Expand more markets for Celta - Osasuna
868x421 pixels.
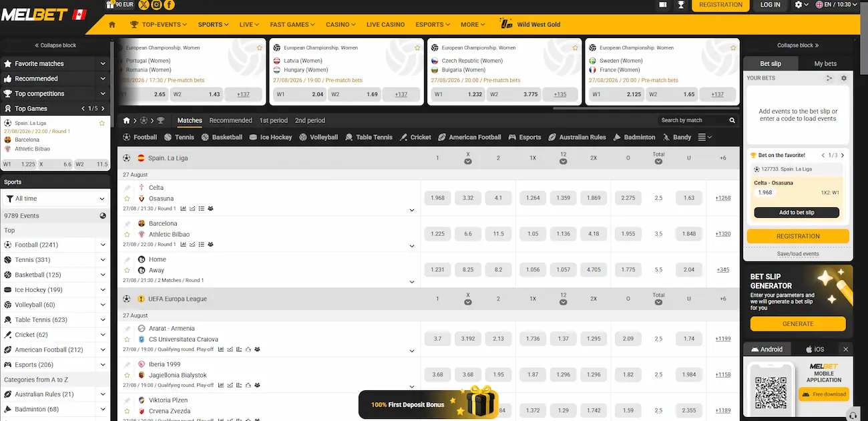coord(412,210)
